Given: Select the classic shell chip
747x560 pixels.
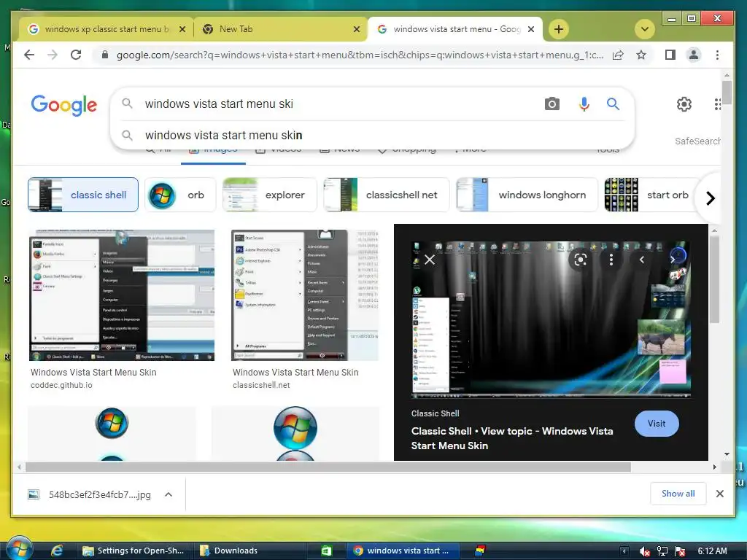Looking at the screenshot, I should [x=83, y=195].
